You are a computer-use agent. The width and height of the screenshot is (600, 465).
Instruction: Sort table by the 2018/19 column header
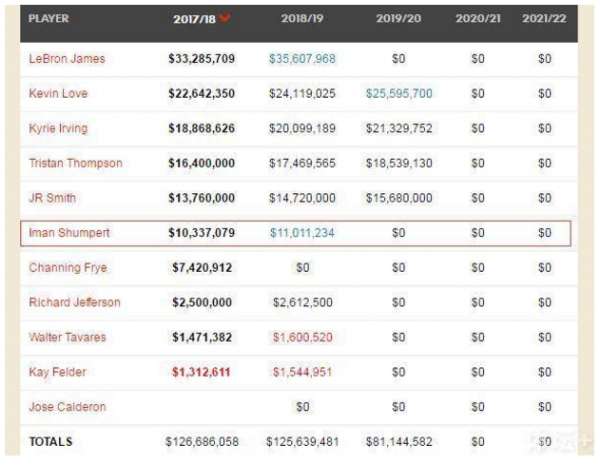[302, 19]
